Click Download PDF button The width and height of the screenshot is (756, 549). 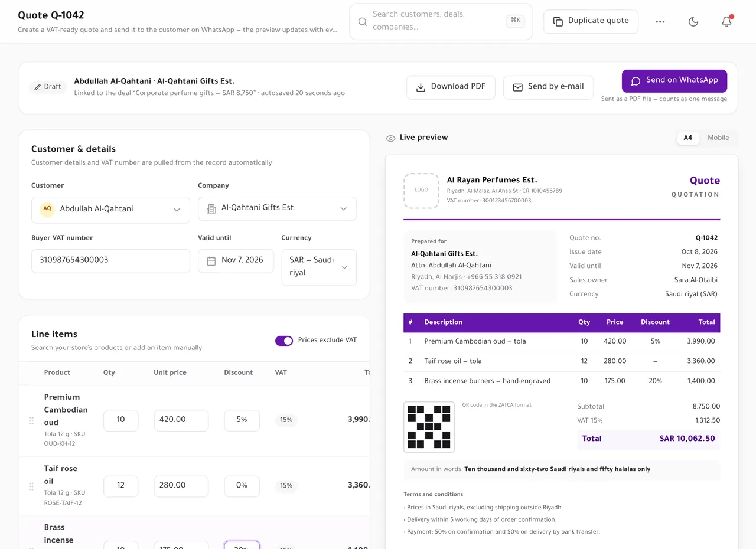(451, 87)
